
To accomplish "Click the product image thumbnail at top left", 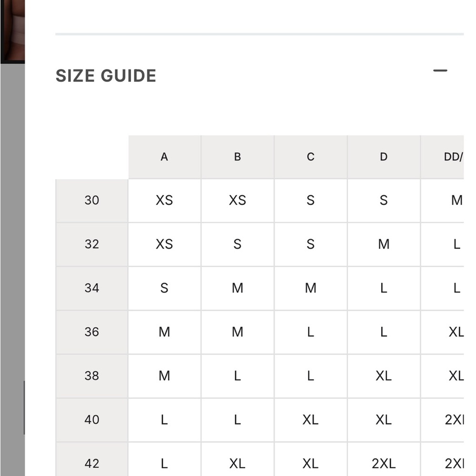I will coord(12,31).
